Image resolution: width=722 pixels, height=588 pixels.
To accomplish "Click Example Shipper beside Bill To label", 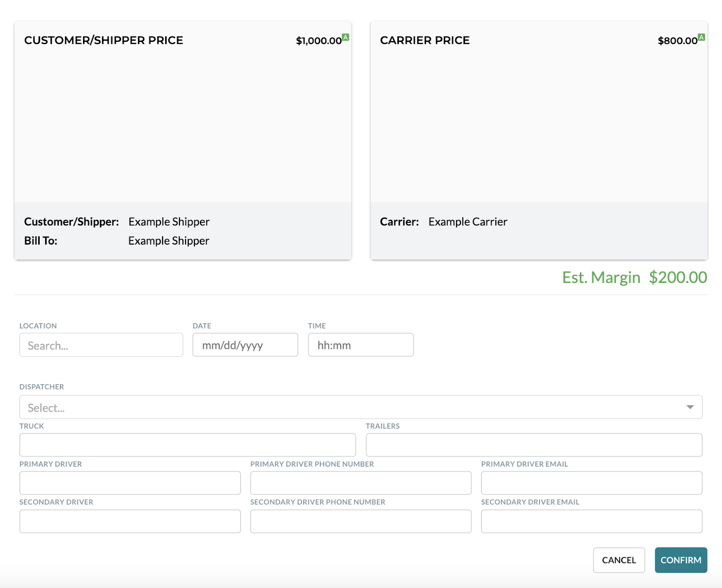I will tap(169, 241).
